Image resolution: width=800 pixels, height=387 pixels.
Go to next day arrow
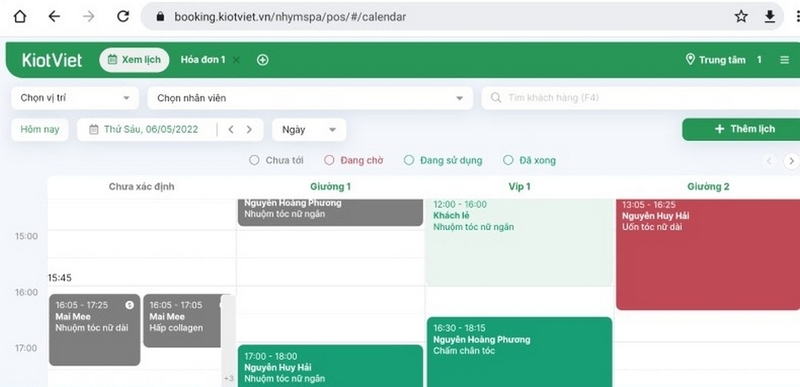pos(249,130)
